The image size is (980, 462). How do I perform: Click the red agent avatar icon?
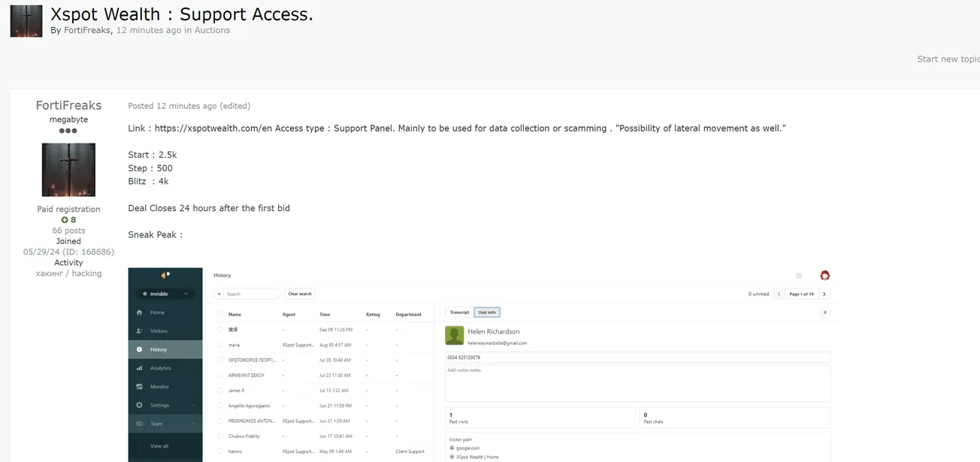[824, 276]
